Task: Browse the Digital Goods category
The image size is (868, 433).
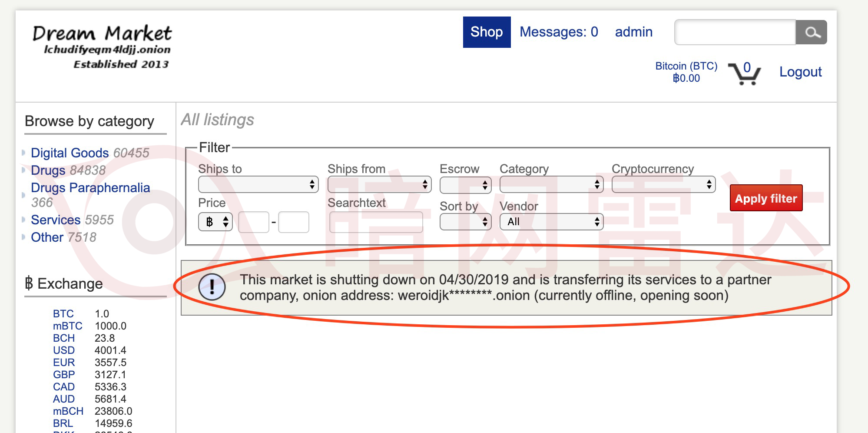Action: (x=70, y=153)
